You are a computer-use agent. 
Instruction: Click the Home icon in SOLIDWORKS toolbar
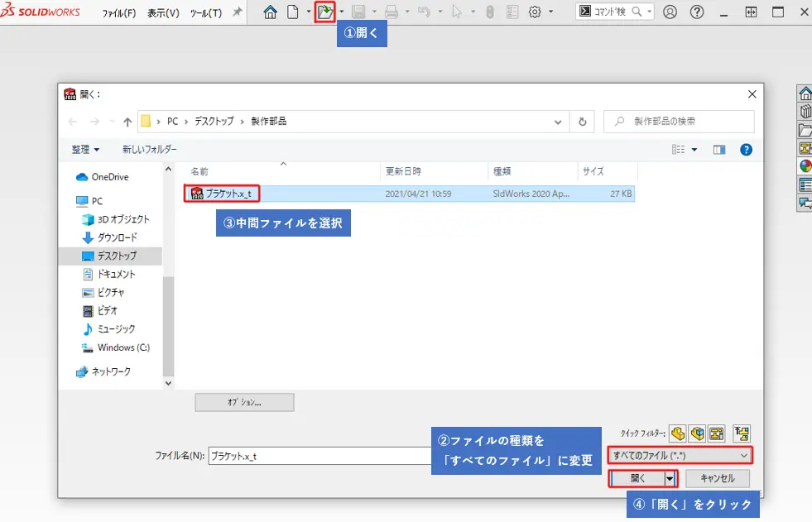tap(271, 12)
